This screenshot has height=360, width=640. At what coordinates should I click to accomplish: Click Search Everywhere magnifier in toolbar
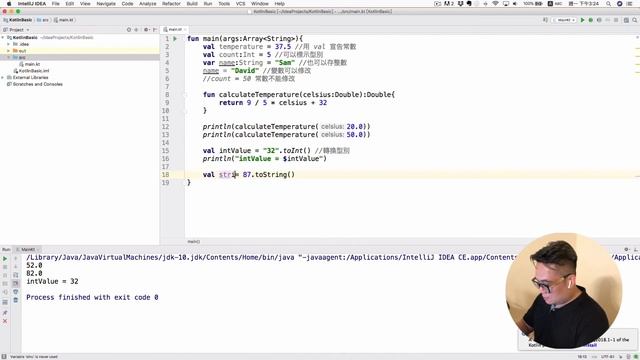click(635, 20)
